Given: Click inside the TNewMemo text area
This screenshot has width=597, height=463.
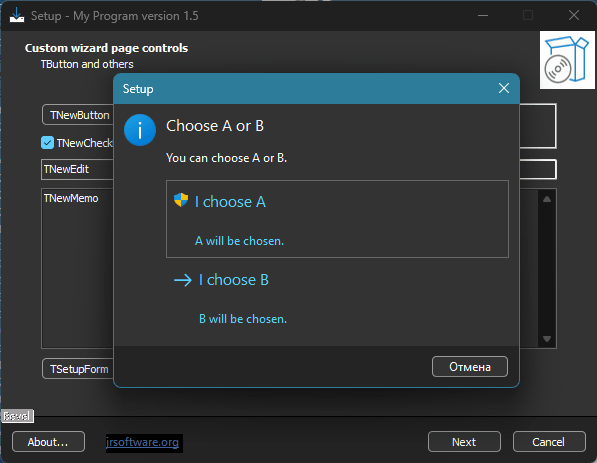Looking at the screenshot, I should [78, 268].
